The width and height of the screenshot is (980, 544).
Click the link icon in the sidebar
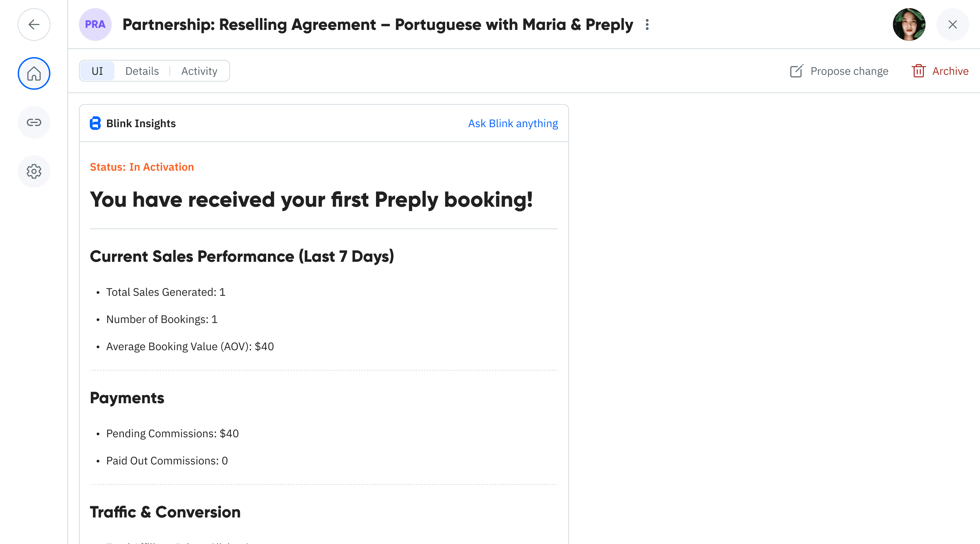click(x=34, y=122)
